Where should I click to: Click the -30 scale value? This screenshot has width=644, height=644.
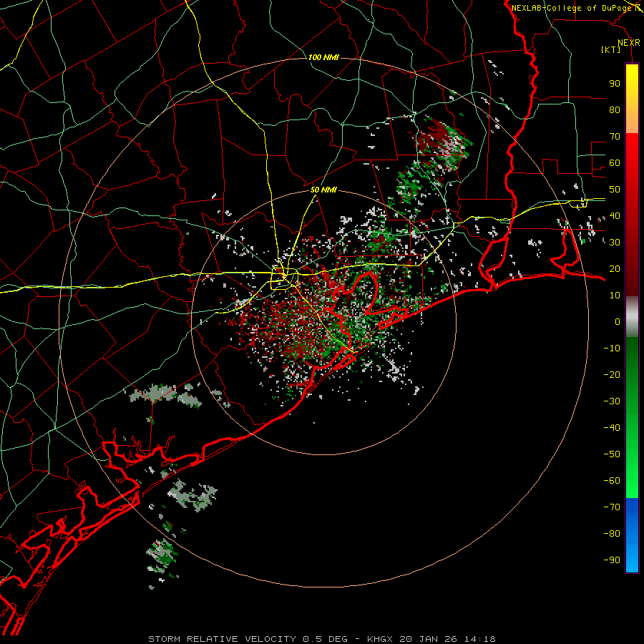point(612,401)
